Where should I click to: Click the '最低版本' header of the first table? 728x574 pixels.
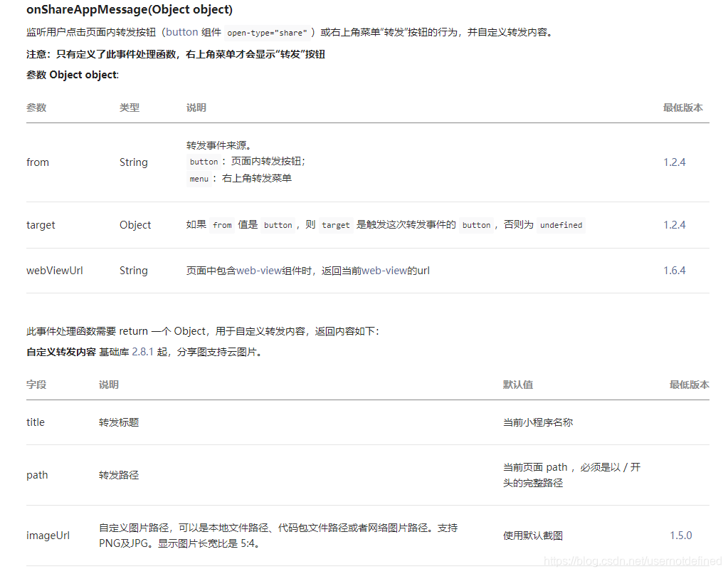(683, 108)
